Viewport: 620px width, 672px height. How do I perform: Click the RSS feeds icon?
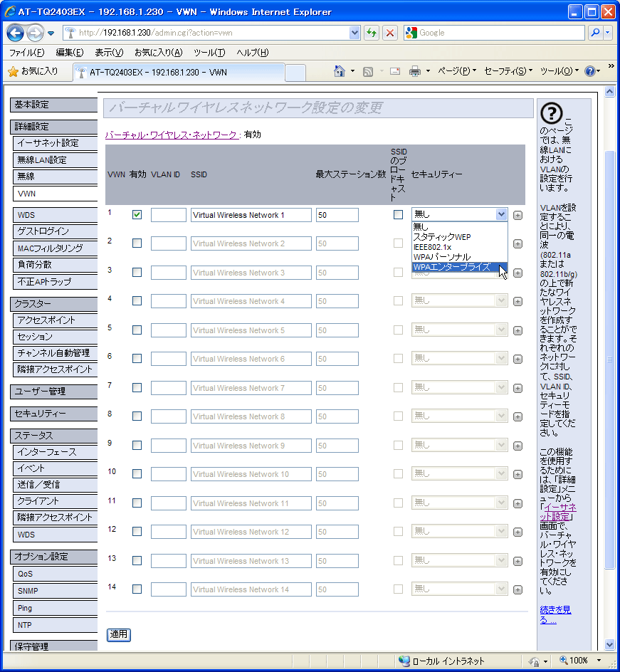pos(367,72)
